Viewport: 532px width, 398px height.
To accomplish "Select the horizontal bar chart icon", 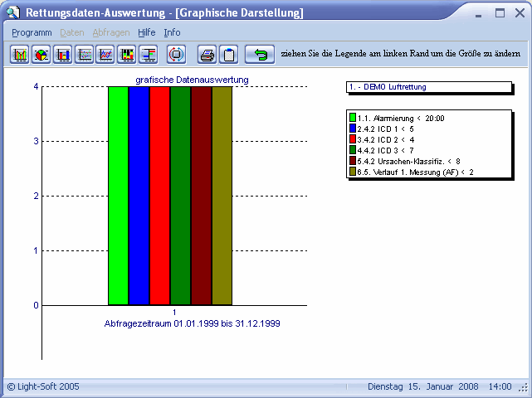I will tap(149, 54).
